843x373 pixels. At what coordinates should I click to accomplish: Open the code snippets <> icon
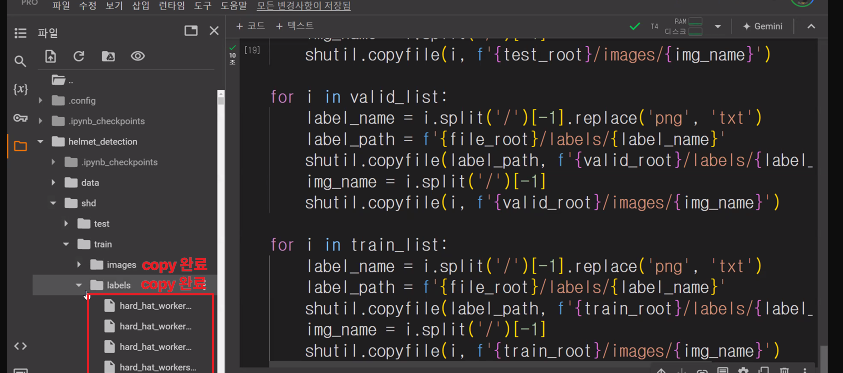point(20,346)
